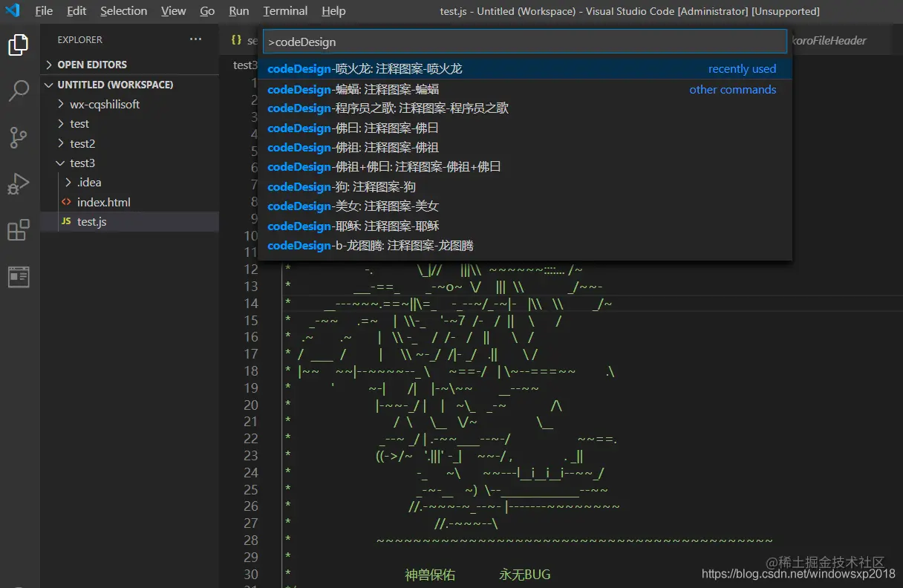Open test.js in the explorer
Viewport: 903px width, 588px height.
130,221
